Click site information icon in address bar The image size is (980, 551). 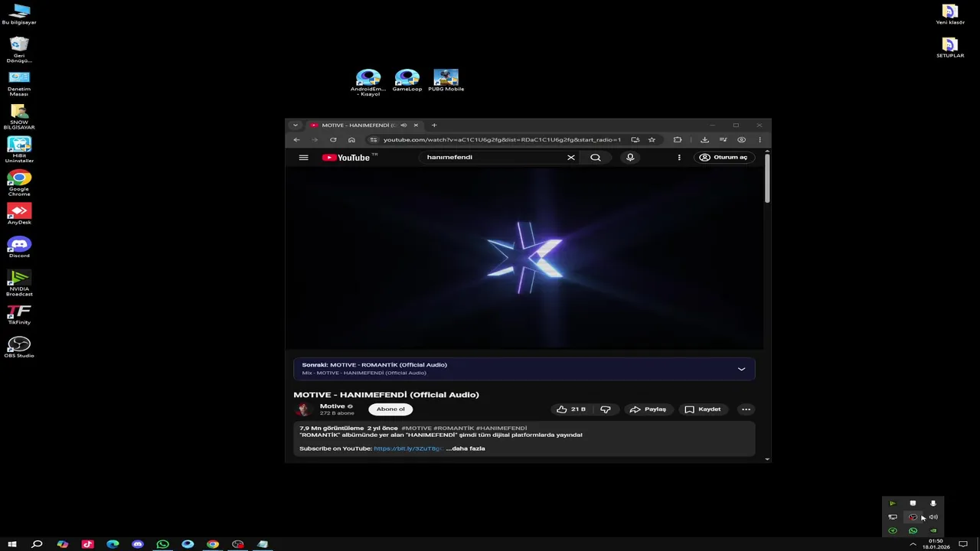pyautogui.click(x=373, y=140)
